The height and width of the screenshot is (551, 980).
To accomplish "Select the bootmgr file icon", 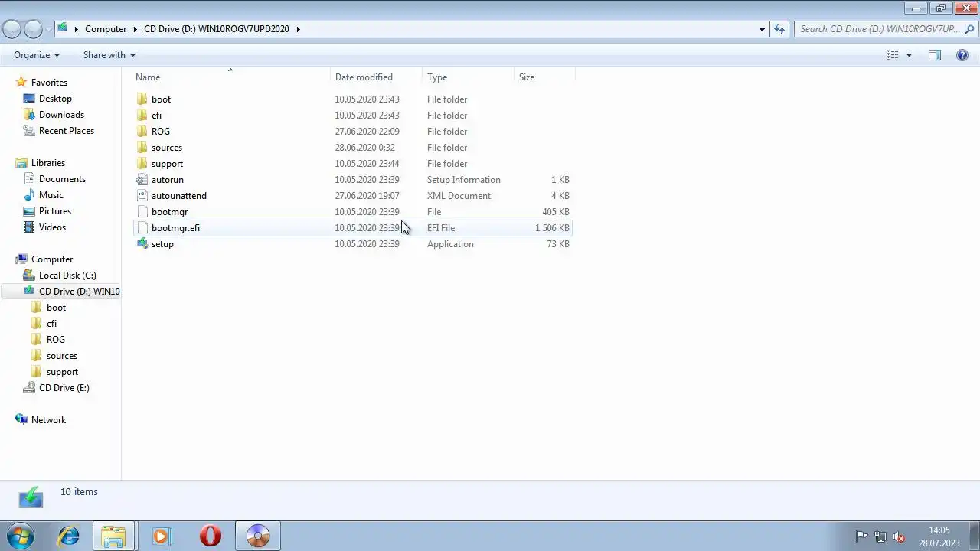I will [142, 212].
